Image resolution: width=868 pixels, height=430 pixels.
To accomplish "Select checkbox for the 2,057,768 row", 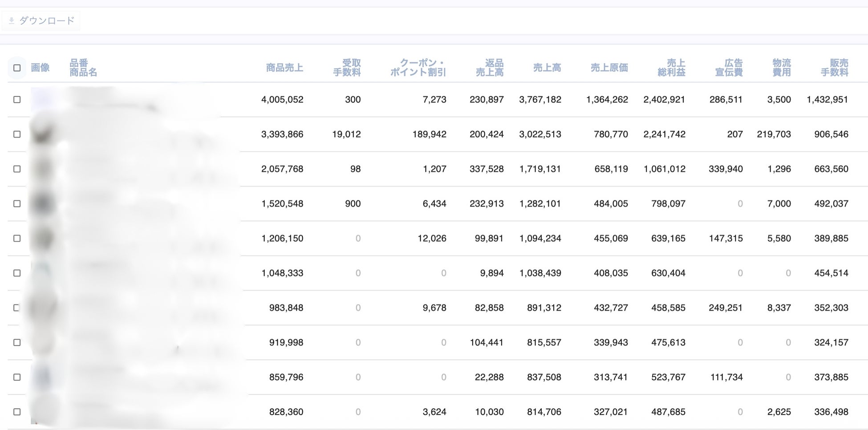I will pyautogui.click(x=17, y=169).
